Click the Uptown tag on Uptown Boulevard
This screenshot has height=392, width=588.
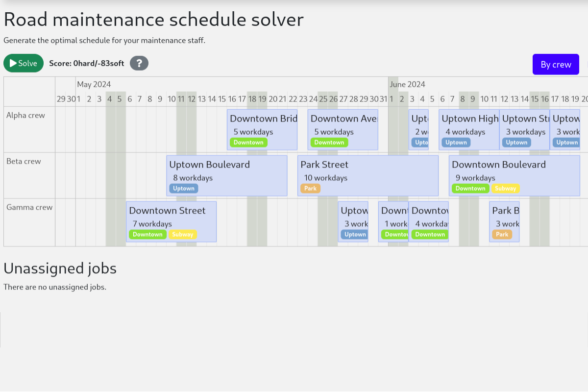click(x=184, y=189)
